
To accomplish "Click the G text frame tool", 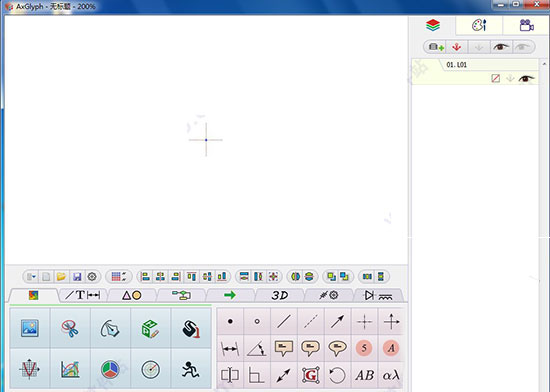I will point(311,375).
